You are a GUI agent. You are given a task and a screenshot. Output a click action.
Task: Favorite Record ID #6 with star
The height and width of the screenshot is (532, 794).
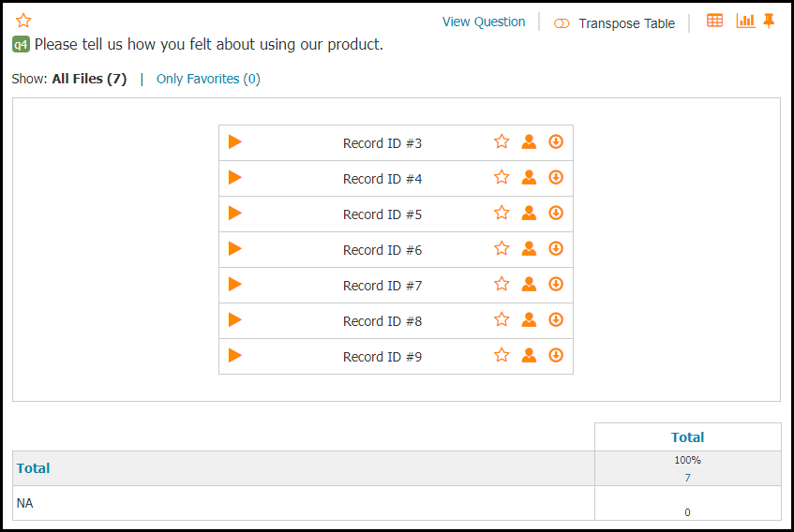[x=502, y=248]
